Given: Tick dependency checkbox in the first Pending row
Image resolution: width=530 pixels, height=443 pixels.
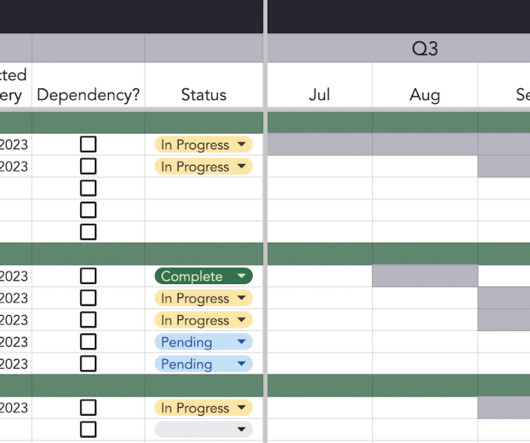Looking at the screenshot, I should 88,342.
